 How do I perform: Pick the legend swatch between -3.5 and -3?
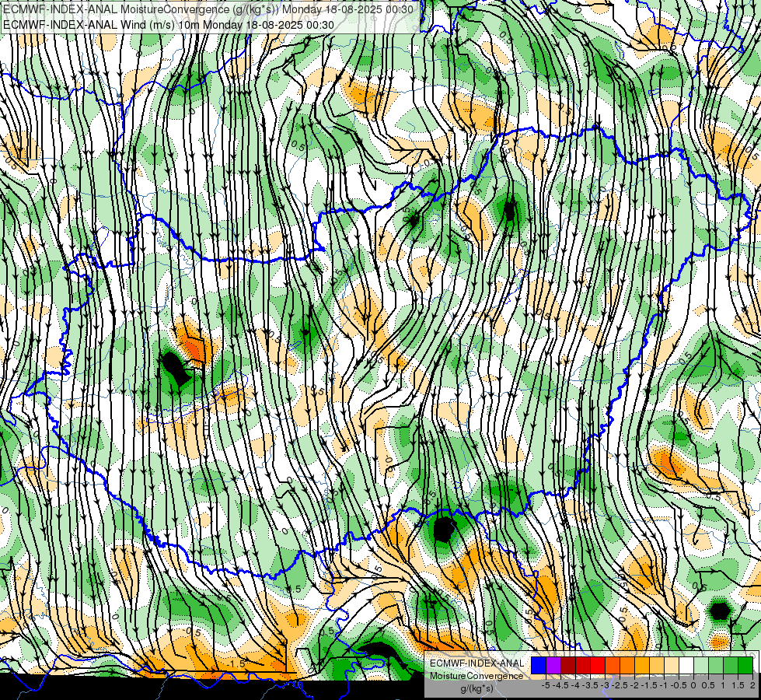tap(598, 666)
